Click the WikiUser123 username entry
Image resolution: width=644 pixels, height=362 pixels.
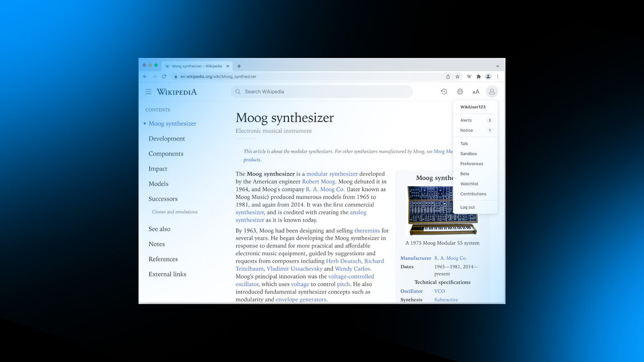pos(473,107)
